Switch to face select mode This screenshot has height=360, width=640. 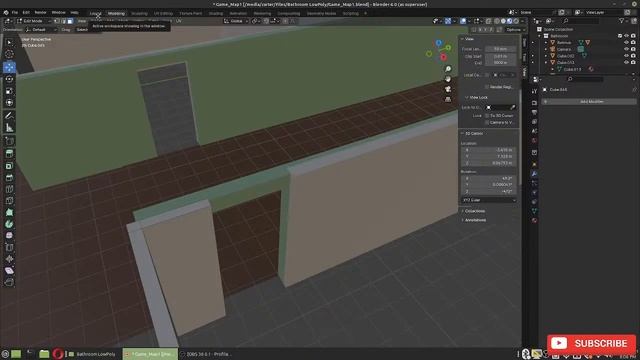(70, 21)
